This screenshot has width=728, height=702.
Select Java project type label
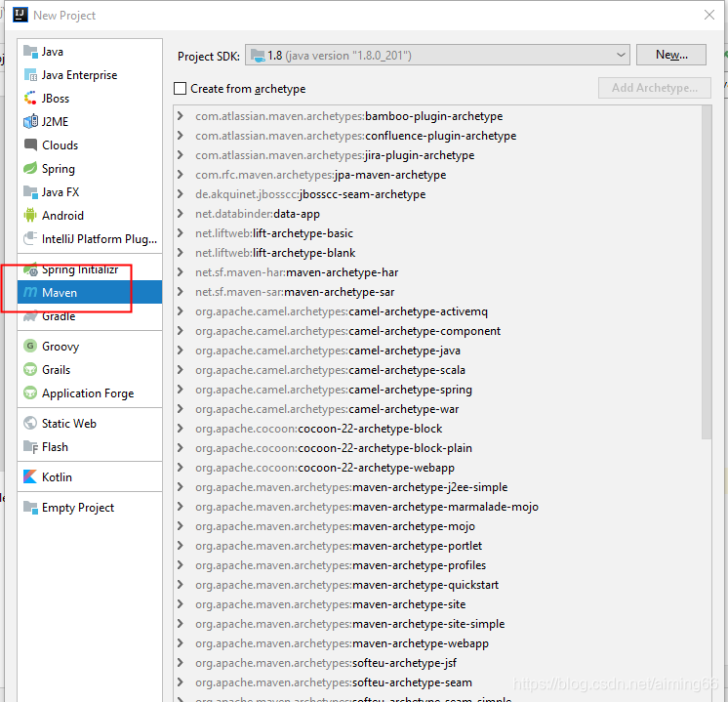click(x=53, y=52)
